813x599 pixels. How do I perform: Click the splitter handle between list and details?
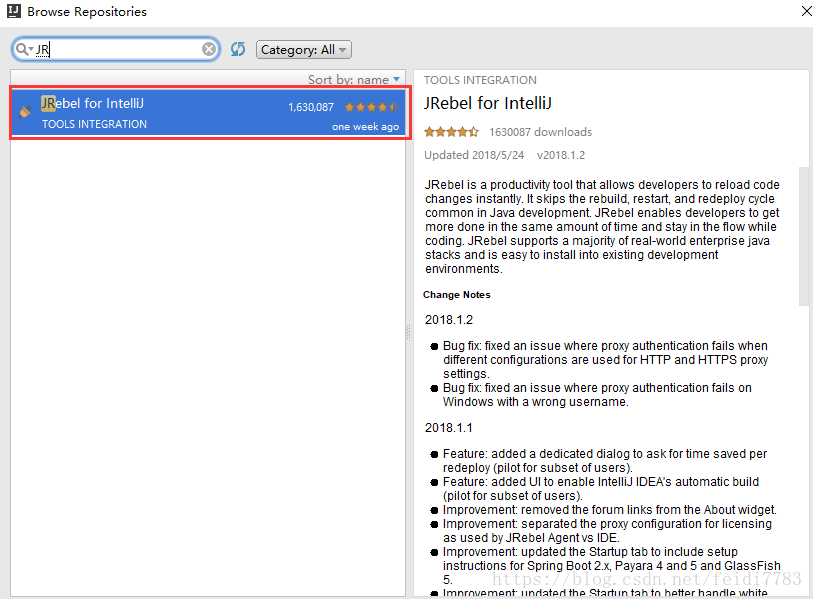pyautogui.click(x=409, y=332)
